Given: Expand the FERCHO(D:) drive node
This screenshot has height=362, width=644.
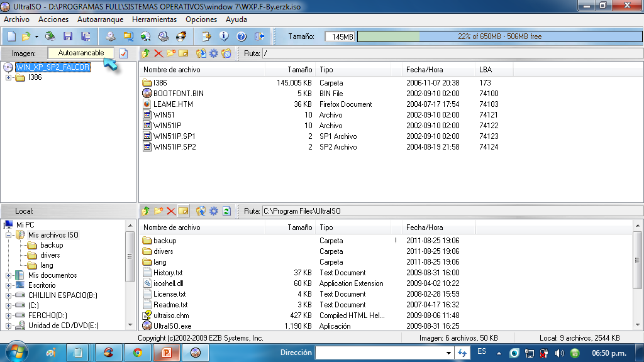Looking at the screenshot, I should point(8,315).
